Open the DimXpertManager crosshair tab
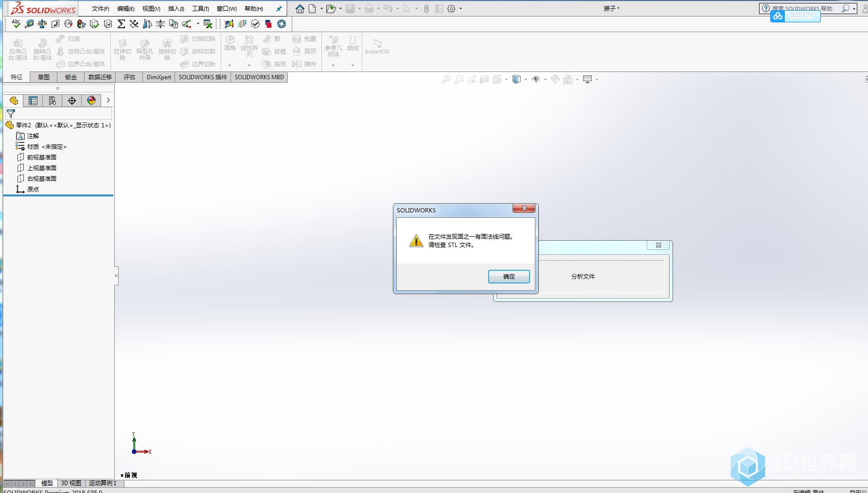 pos(72,101)
